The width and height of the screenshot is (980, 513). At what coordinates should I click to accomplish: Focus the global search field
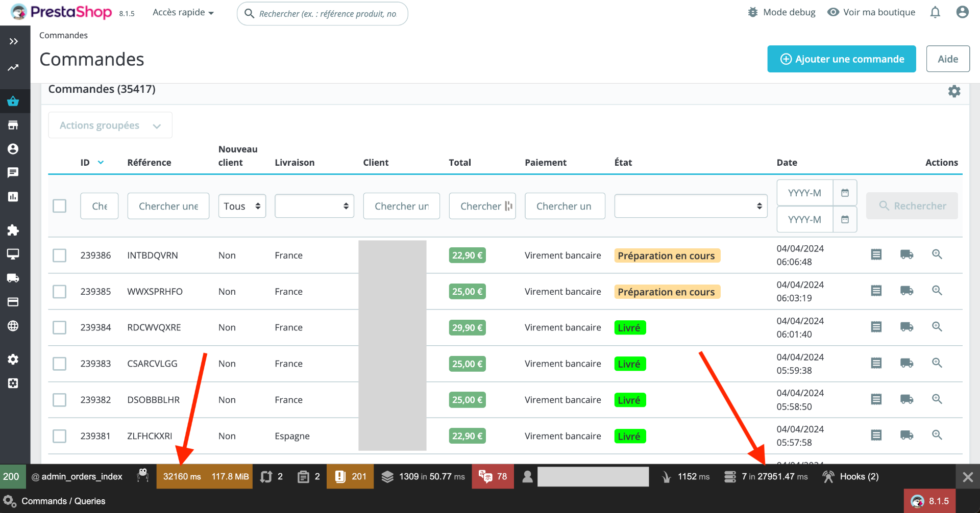323,13
